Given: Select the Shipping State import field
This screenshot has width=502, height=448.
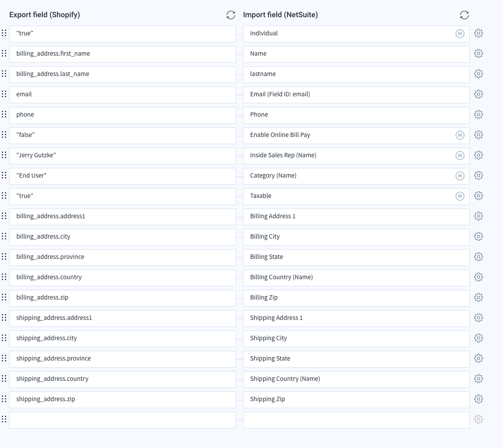Looking at the screenshot, I should click(356, 359).
